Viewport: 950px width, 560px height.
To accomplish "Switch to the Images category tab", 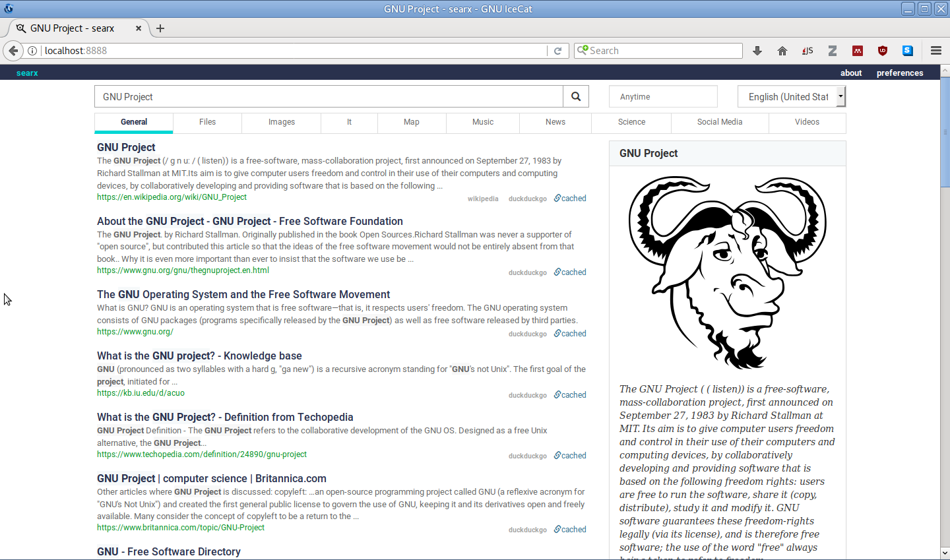I will (281, 122).
